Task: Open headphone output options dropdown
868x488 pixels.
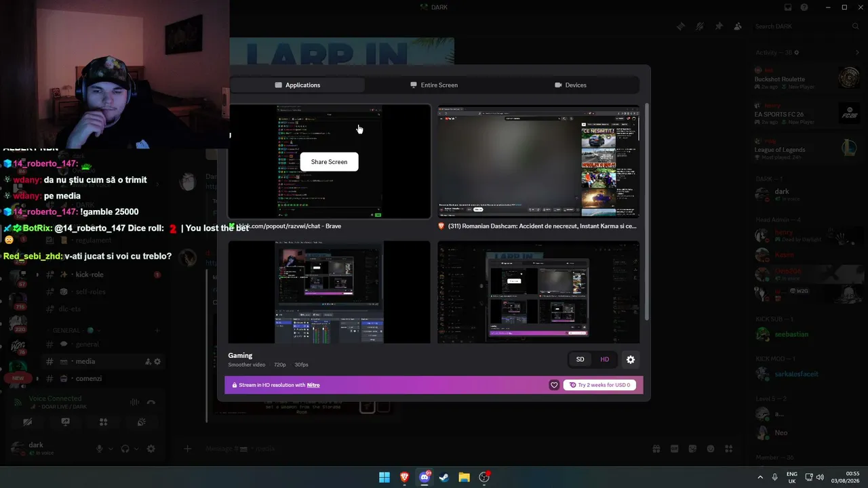Action: click(x=136, y=449)
